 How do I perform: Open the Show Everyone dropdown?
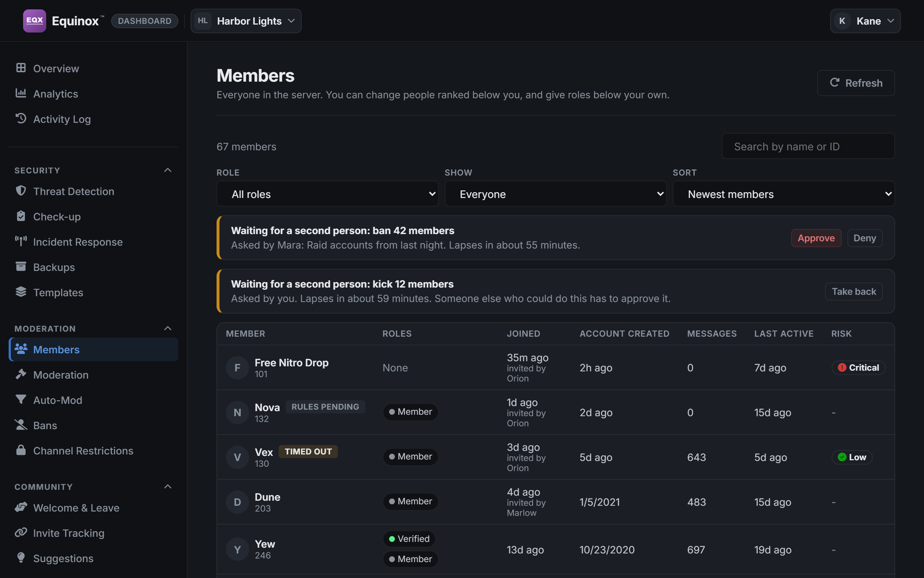pyautogui.click(x=555, y=194)
